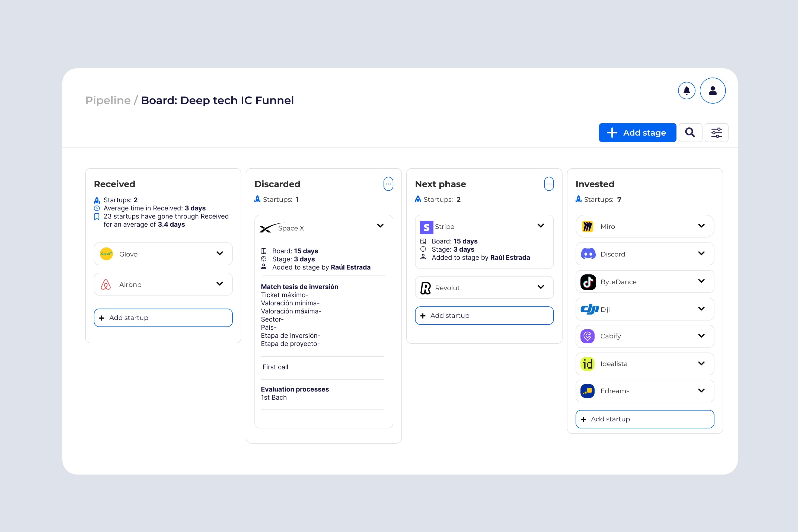Viewport: 798px width, 532px height.
Task: Expand the Miro startup card
Action: tap(701, 226)
